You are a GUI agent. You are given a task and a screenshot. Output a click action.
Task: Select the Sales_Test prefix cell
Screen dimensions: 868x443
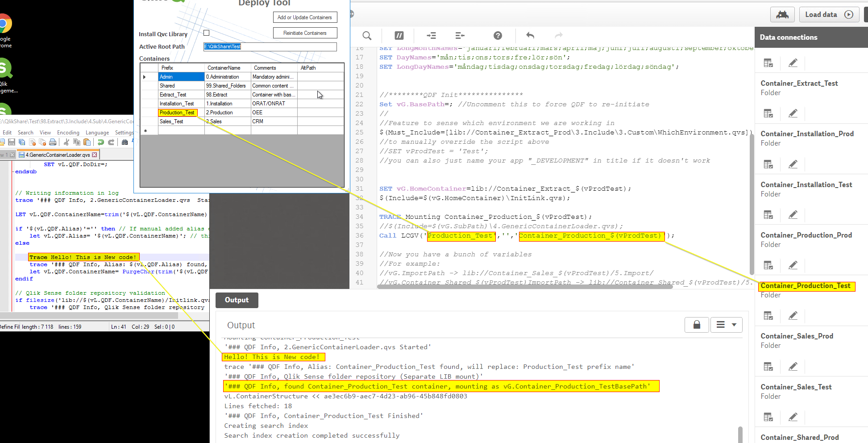(181, 121)
